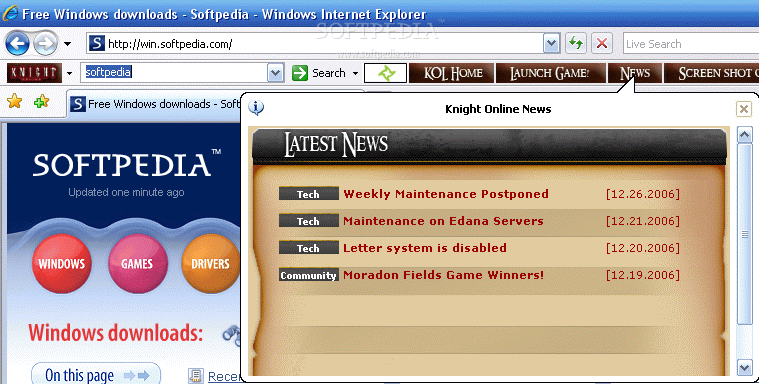Open Weekly Maintenance Postponed news link

446,194
